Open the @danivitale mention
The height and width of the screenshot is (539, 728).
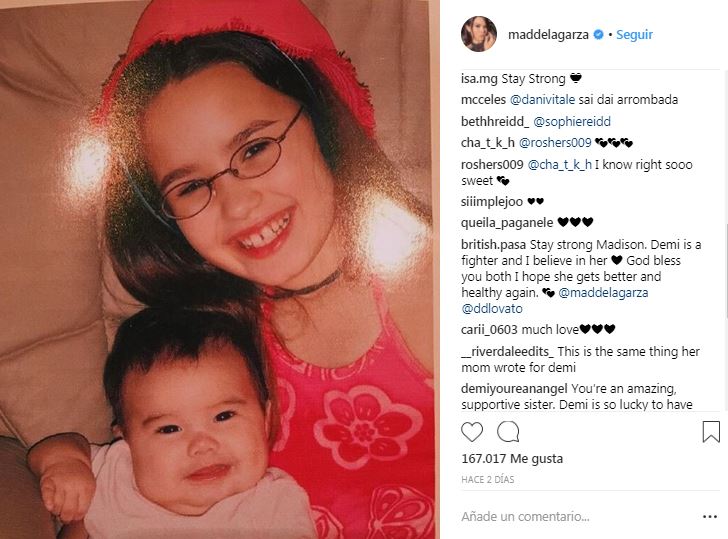pos(542,99)
